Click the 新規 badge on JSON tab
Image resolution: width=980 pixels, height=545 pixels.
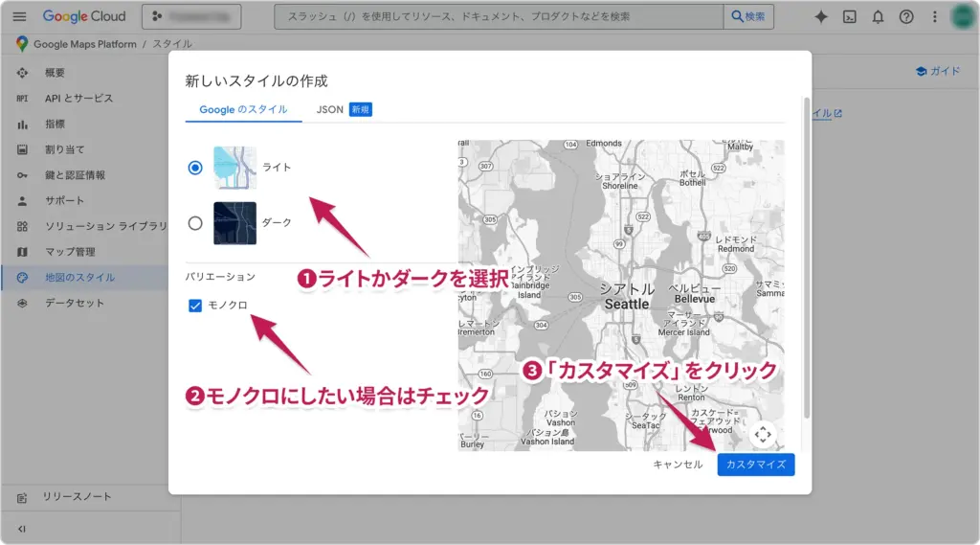click(x=360, y=109)
